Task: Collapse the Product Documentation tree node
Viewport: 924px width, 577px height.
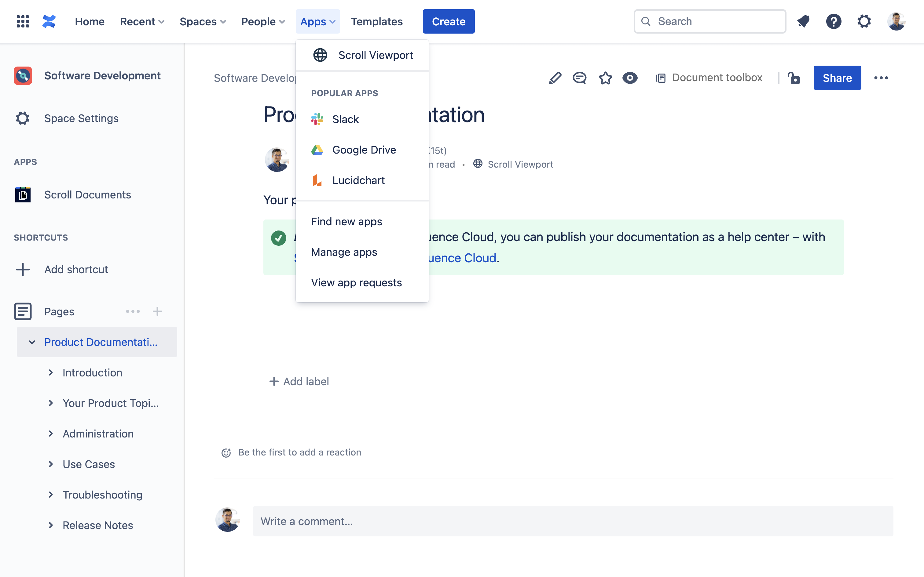Action: 32,342
